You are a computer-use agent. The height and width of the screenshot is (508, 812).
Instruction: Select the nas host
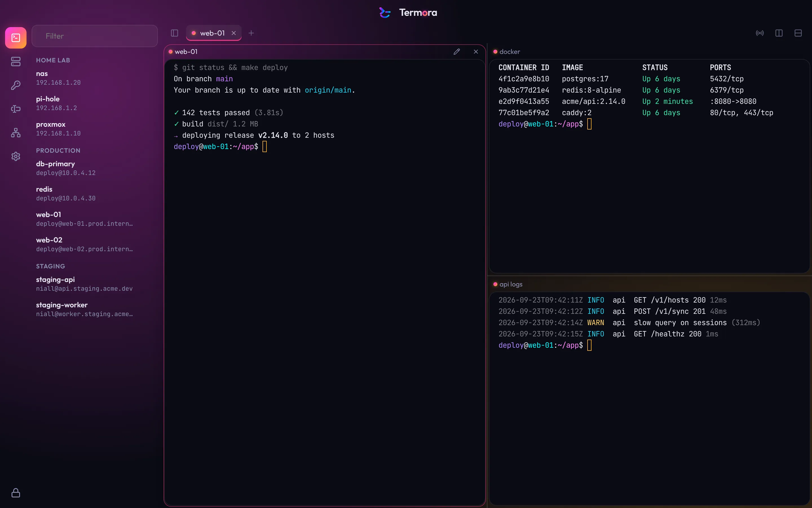(95, 78)
